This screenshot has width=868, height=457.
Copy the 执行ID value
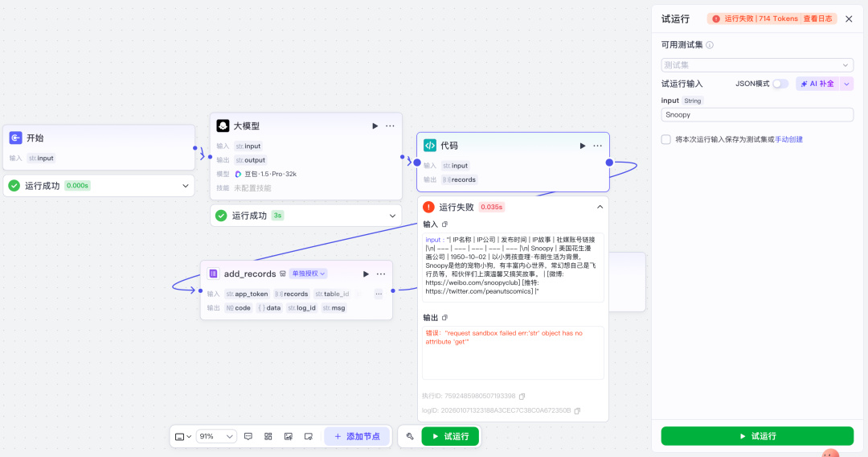click(522, 396)
